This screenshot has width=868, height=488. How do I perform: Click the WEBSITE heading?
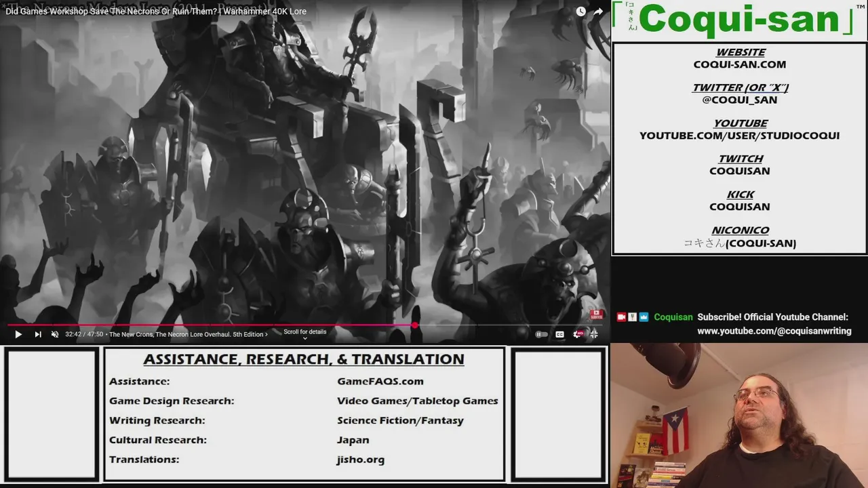741,52
